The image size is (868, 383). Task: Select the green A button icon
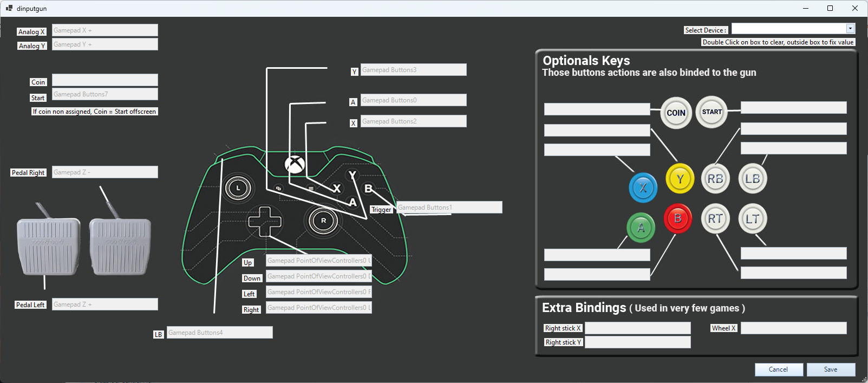(641, 228)
